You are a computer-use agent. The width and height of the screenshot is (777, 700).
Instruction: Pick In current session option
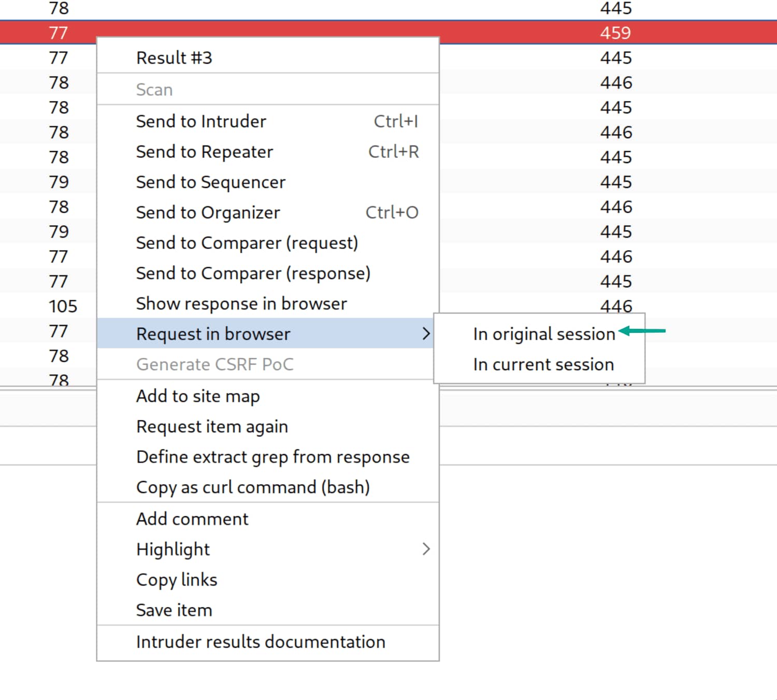point(543,364)
